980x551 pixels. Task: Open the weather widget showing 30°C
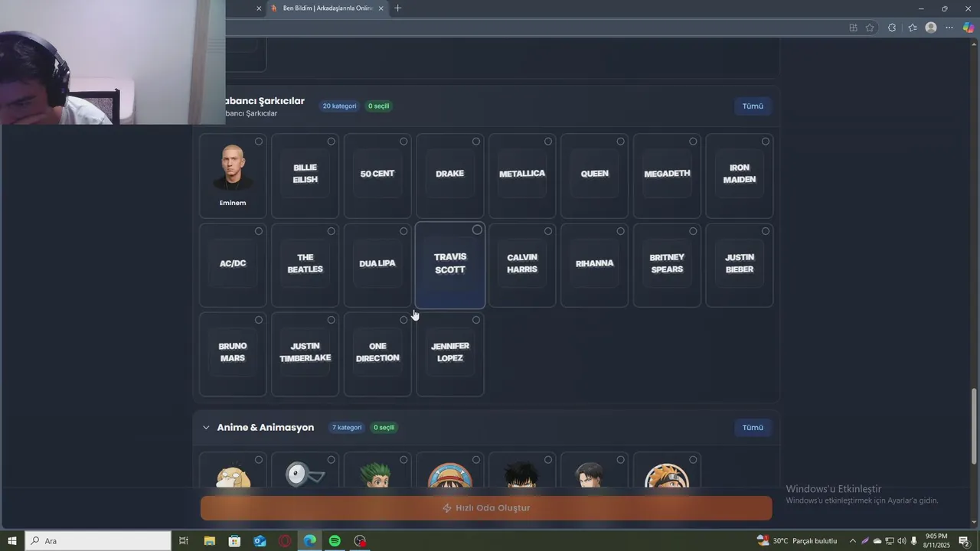pyautogui.click(x=796, y=541)
